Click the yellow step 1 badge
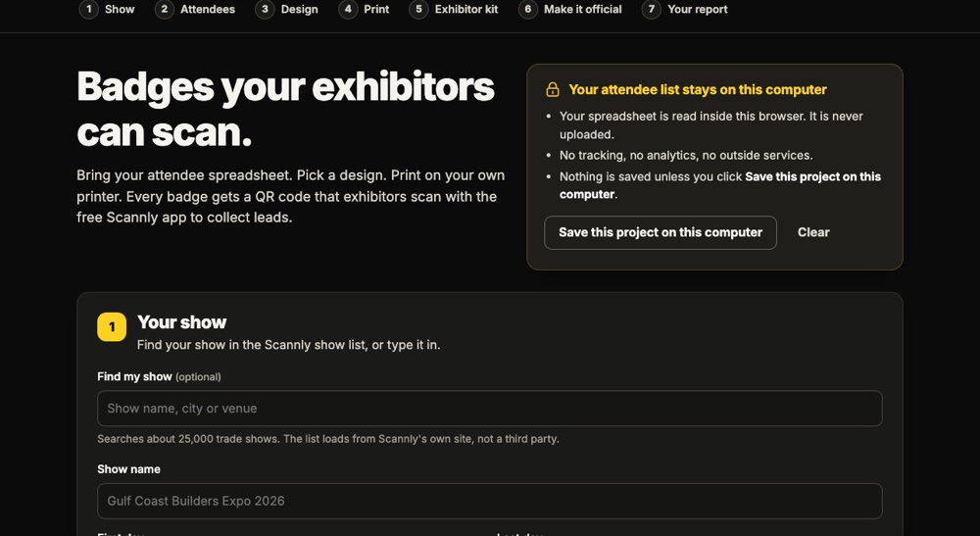 pyautogui.click(x=112, y=326)
